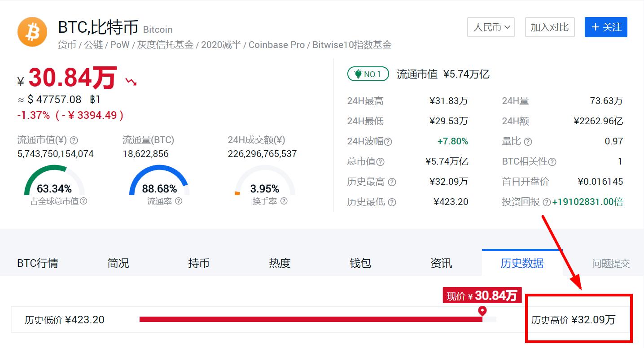Click the 历史低价 ¥423.20 label
The image size is (644, 348).
coord(65,320)
